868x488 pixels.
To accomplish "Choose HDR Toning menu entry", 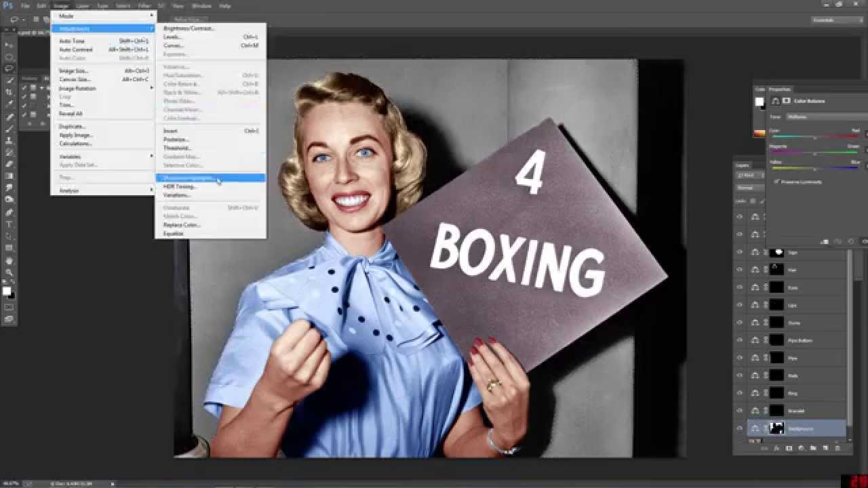I will (210, 186).
